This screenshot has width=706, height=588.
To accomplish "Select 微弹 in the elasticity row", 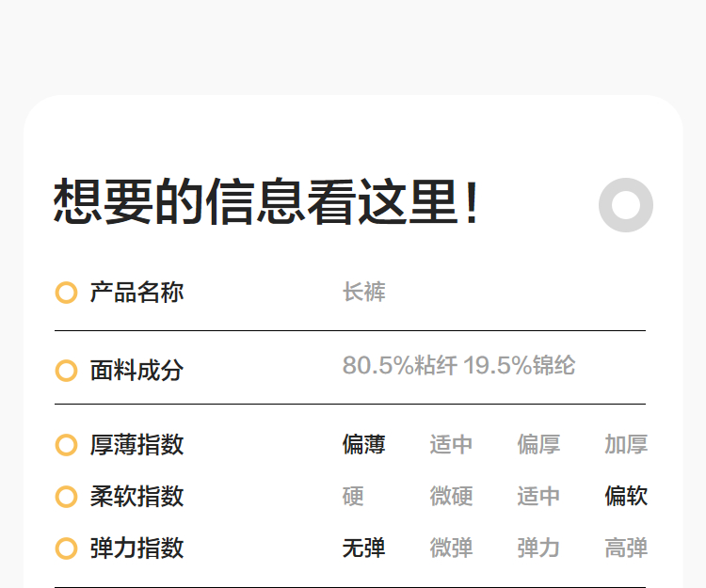I will [x=451, y=548].
